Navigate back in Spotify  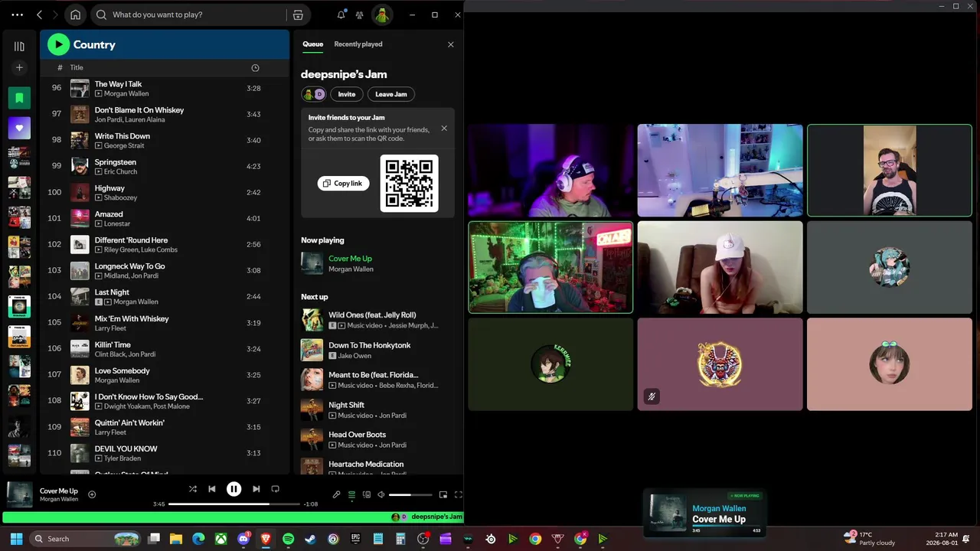pos(39,15)
